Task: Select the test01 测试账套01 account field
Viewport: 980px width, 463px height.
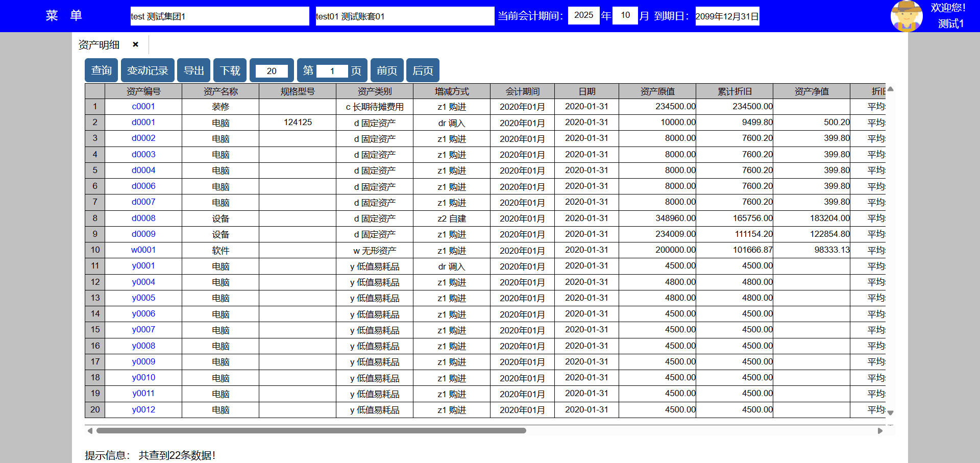Action: click(404, 16)
